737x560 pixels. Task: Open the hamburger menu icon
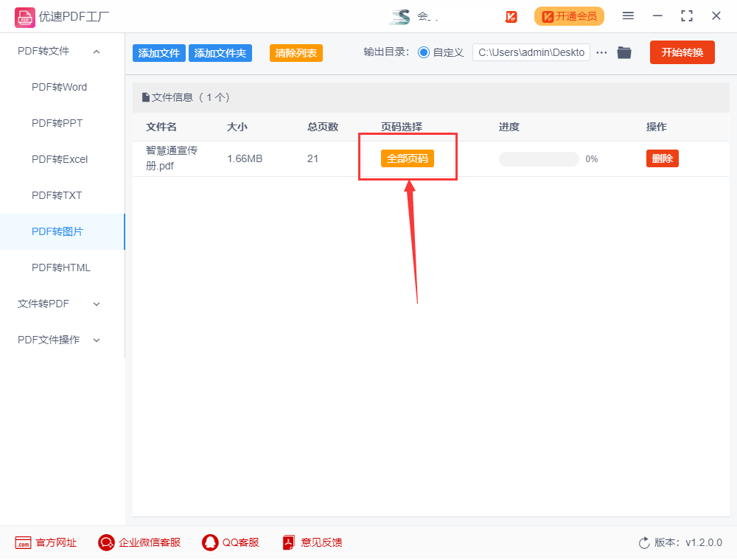click(628, 16)
